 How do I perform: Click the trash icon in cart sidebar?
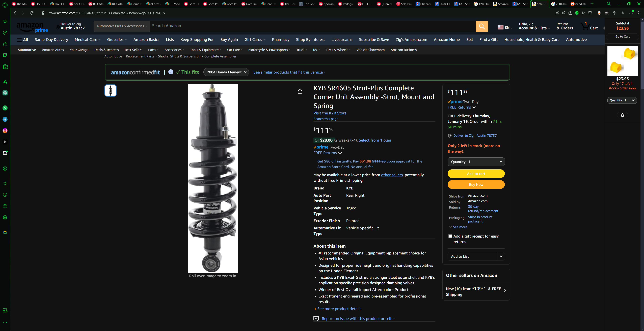(623, 115)
